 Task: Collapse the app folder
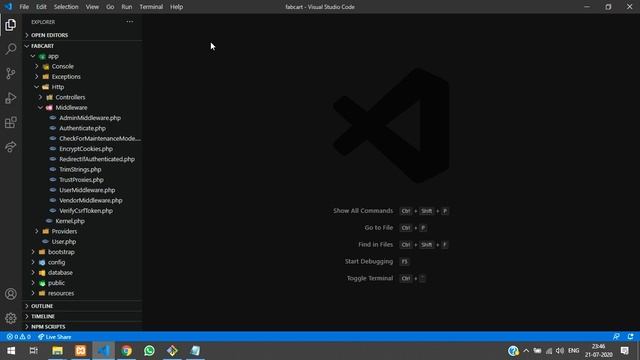82,56
